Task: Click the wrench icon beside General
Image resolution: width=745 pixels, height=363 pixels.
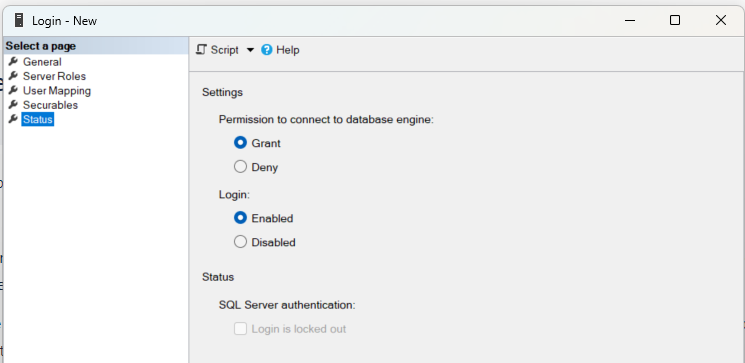Action: pos(13,61)
